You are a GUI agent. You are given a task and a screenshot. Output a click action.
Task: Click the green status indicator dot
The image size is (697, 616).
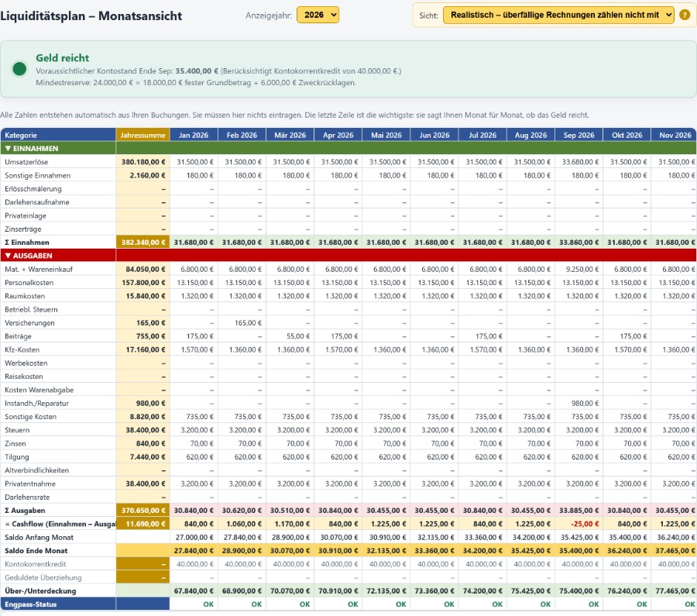(x=19, y=69)
